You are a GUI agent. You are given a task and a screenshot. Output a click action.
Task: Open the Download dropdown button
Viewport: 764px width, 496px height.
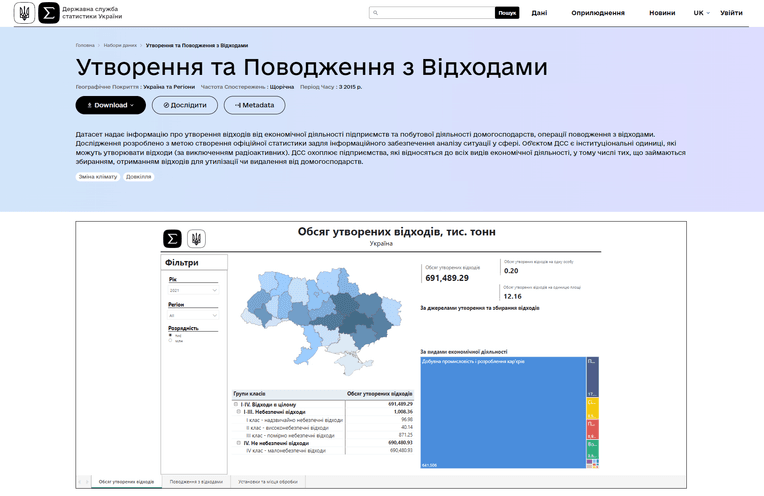point(111,105)
